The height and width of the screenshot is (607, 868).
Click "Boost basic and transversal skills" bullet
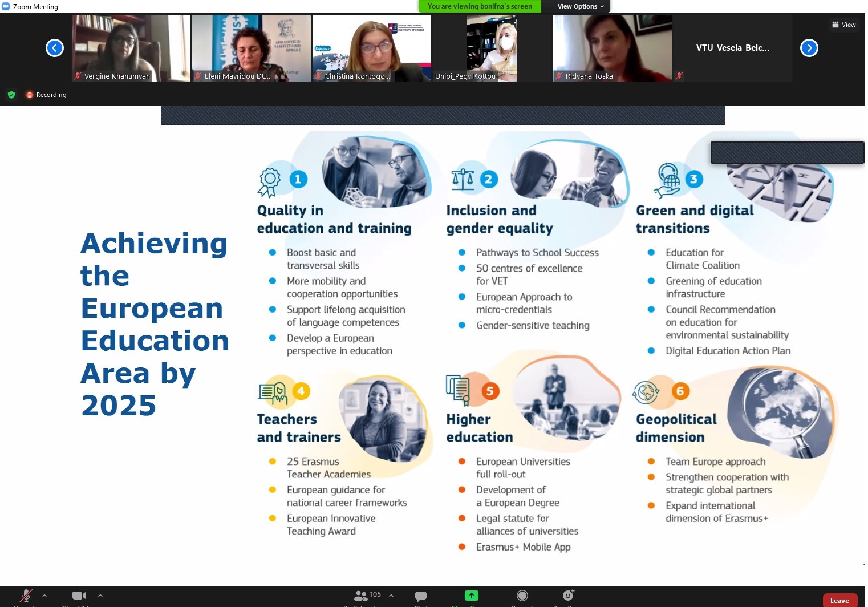[323, 258]
